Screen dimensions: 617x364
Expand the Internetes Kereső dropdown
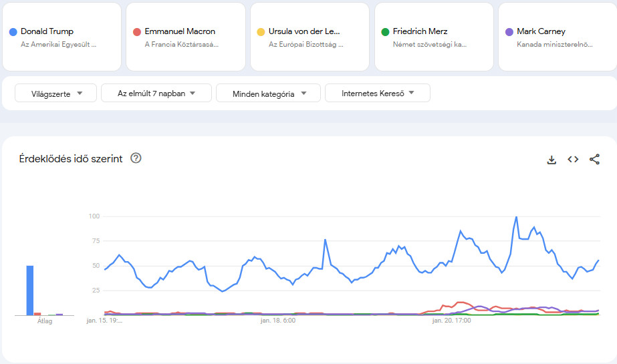coord(378,94)
